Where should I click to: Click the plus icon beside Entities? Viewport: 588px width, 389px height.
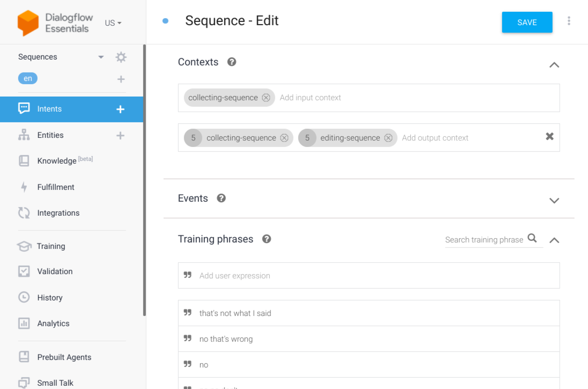pyautogui.click(x=120, y=136)
